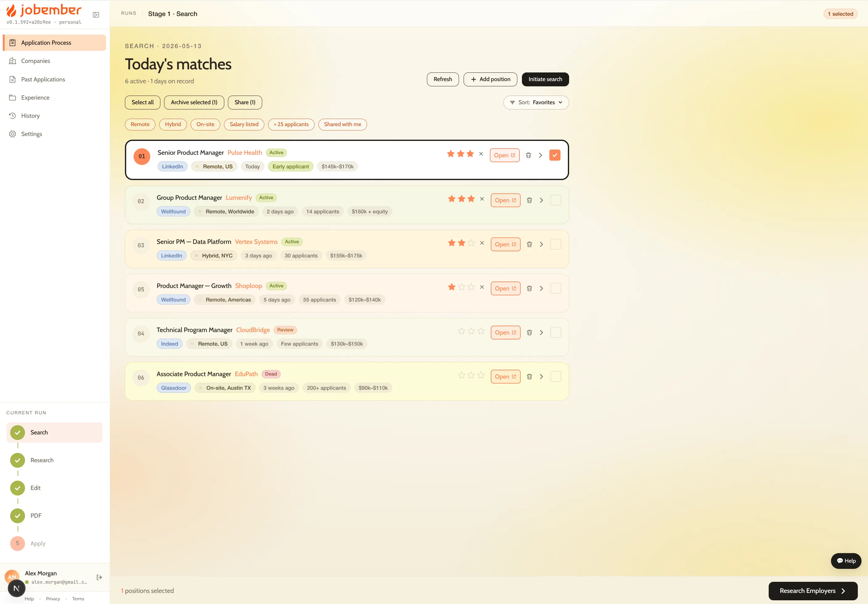Trash the EduPath Associate Product Manager

pyautogui.click(x=529, y=377)
